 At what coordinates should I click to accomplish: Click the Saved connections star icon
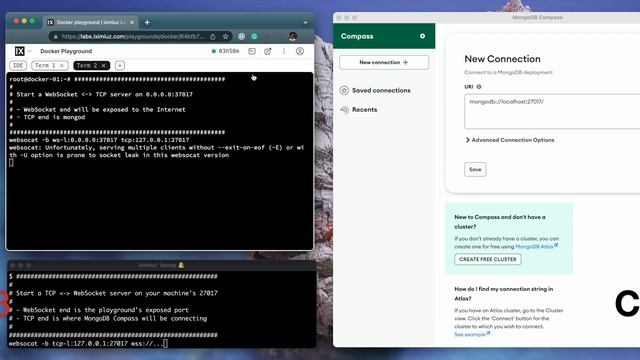coord(344,91)
